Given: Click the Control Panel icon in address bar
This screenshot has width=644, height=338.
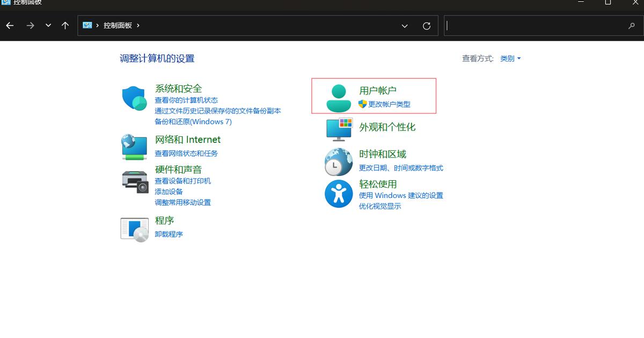Looking at the screenshot, I should pyautogui.click(x=87, y=25).
